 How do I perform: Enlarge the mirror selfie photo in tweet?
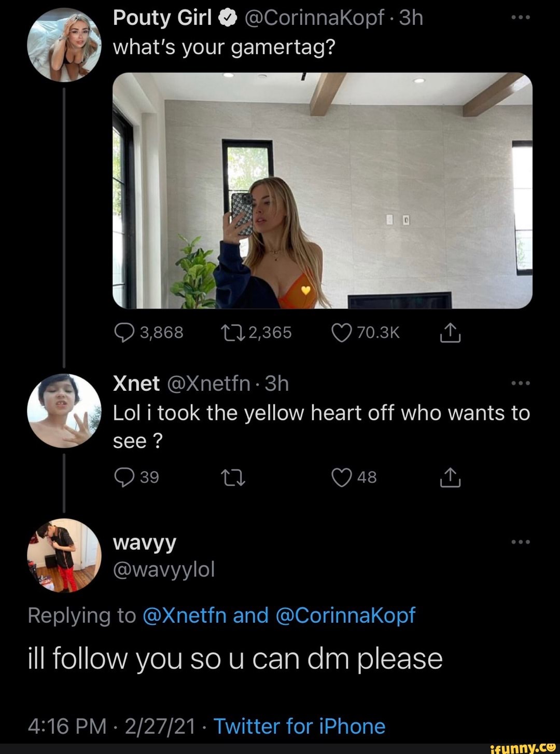322,190
